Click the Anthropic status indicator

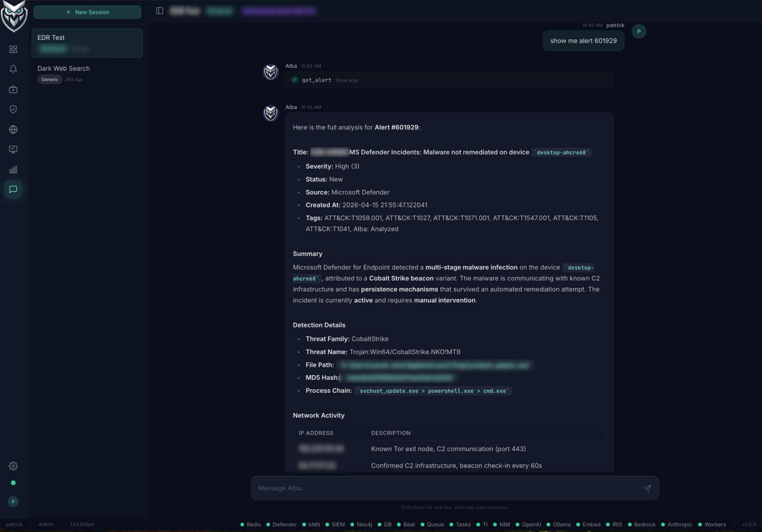point(677,524)
